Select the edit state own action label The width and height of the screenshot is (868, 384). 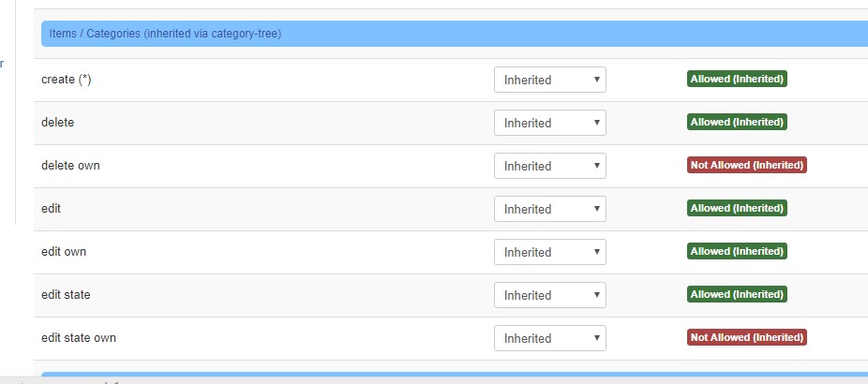coord(79,337)
